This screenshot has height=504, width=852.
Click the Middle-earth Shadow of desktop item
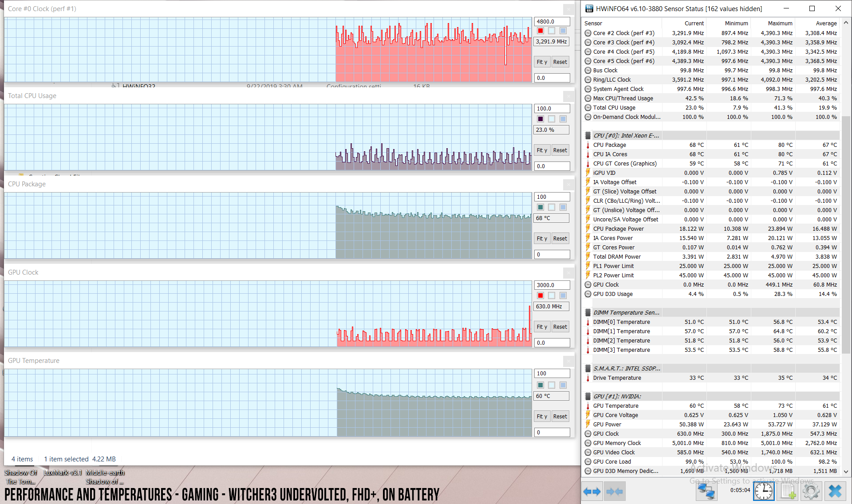[105, 477]
